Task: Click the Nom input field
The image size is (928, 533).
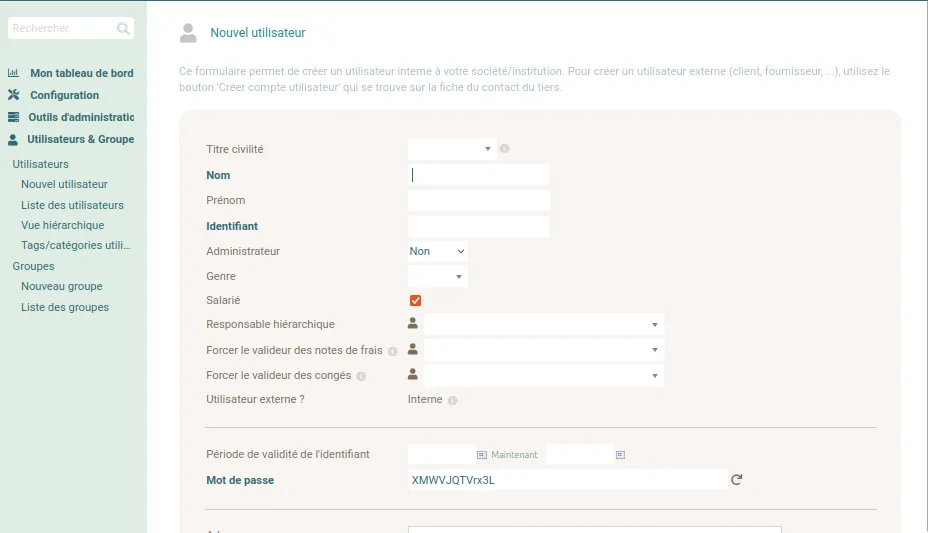Action: [x=478, y=175]
